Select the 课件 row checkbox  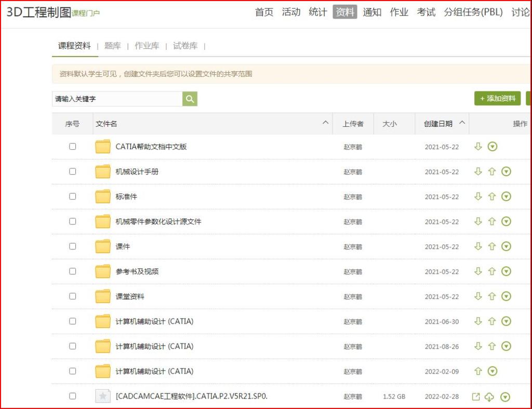(x=73, y=246)
